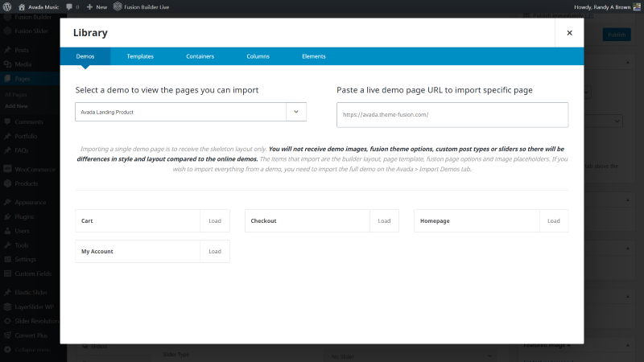This screenshot has width=644, height=362.
Task: Open No Slider dropdown behind the dialog
Action: pos(411,356)
